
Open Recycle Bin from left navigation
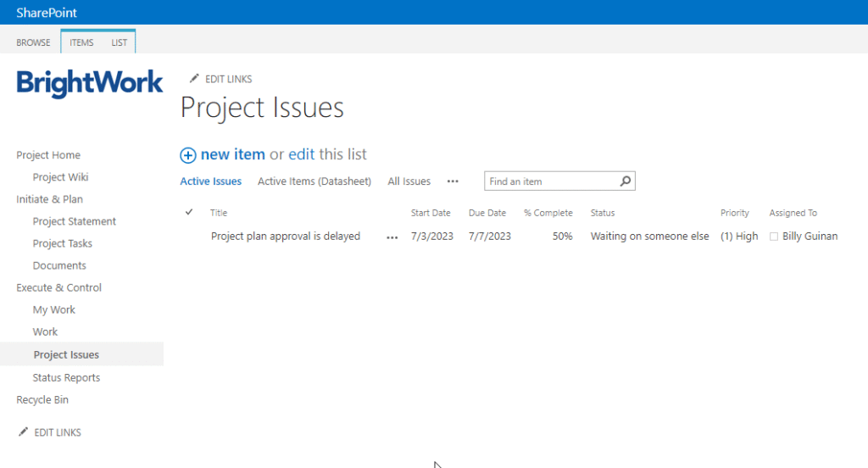coord(42,400)
